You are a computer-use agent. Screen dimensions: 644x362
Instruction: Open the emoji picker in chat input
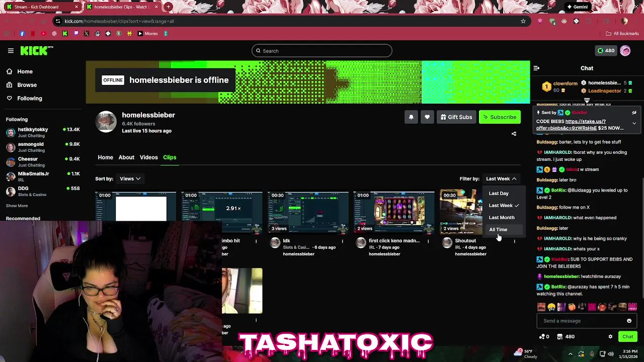[629, 321]
